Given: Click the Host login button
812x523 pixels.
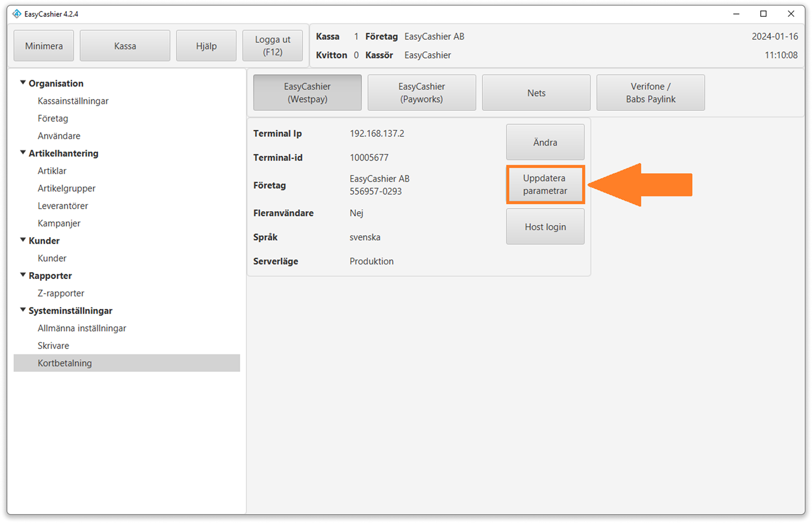Looking at the screenshot, I should 545,227.
